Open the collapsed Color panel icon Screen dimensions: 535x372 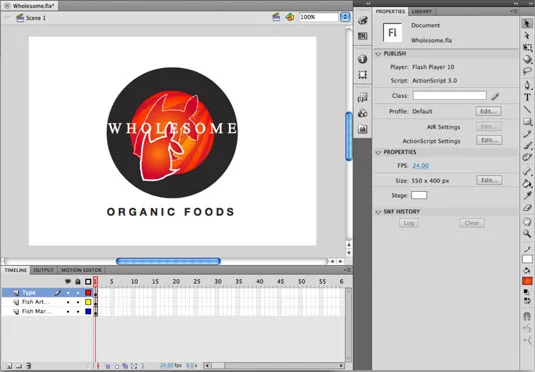362,20
